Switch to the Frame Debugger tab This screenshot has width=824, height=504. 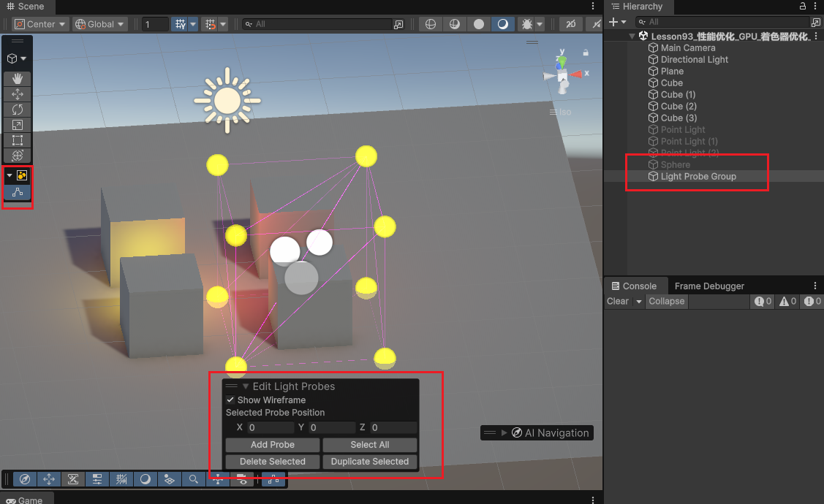[708, 286]
